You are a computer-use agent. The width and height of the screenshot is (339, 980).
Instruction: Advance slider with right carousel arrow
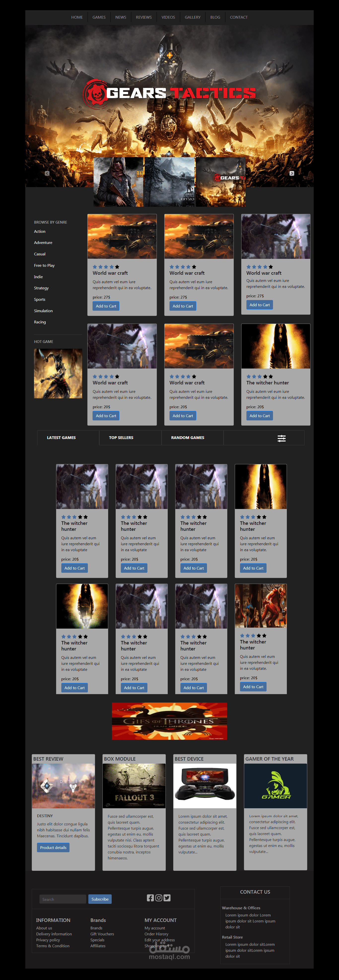(292, 173)
